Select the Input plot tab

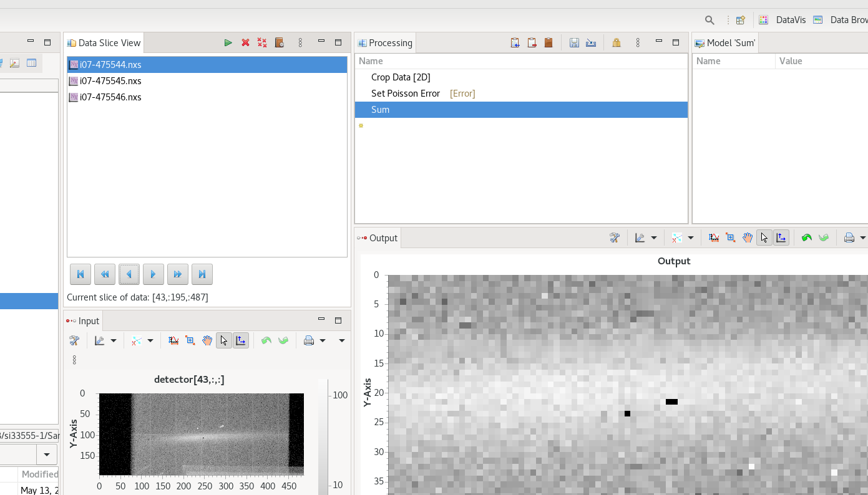click(83, 321)
